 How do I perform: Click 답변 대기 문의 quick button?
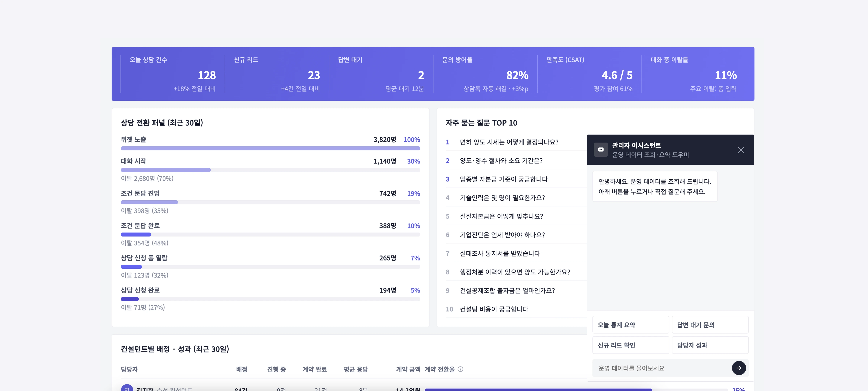click(x=710, y=325)
